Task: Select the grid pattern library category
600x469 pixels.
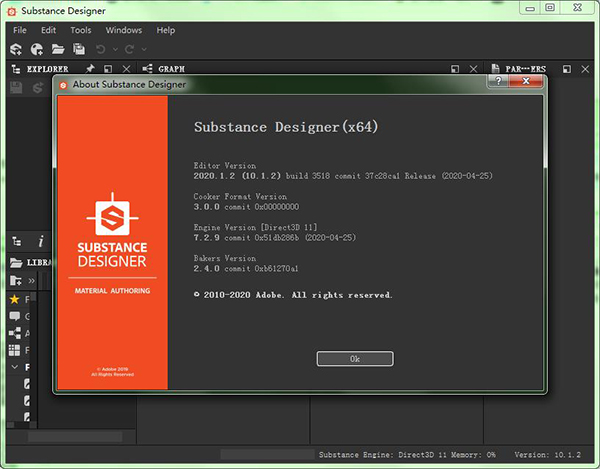Action: [15, 350]
